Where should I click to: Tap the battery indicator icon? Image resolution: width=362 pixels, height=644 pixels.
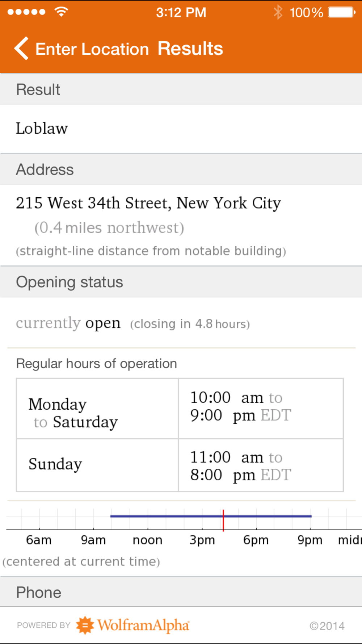341,12
